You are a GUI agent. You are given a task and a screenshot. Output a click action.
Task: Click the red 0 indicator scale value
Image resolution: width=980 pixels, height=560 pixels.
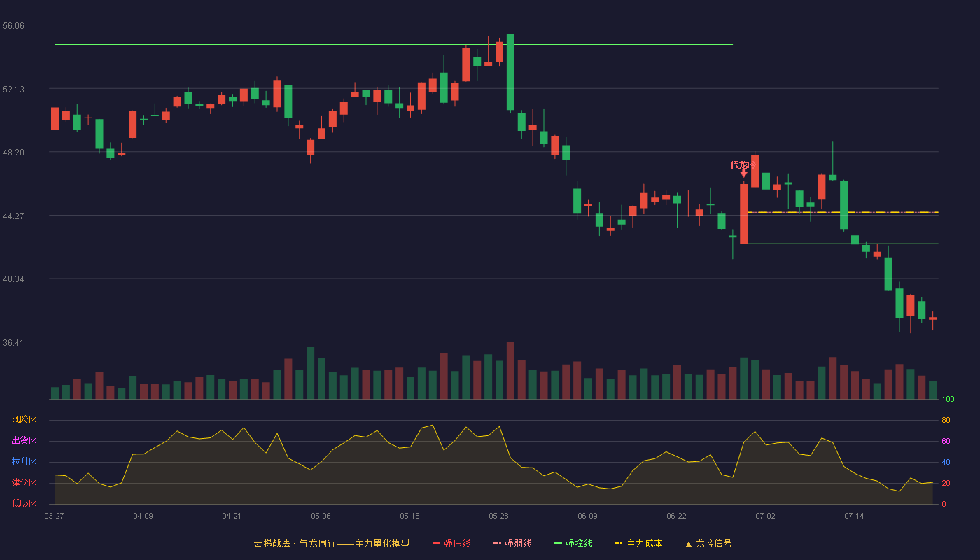pyautogui.click(x=944, y=505)
